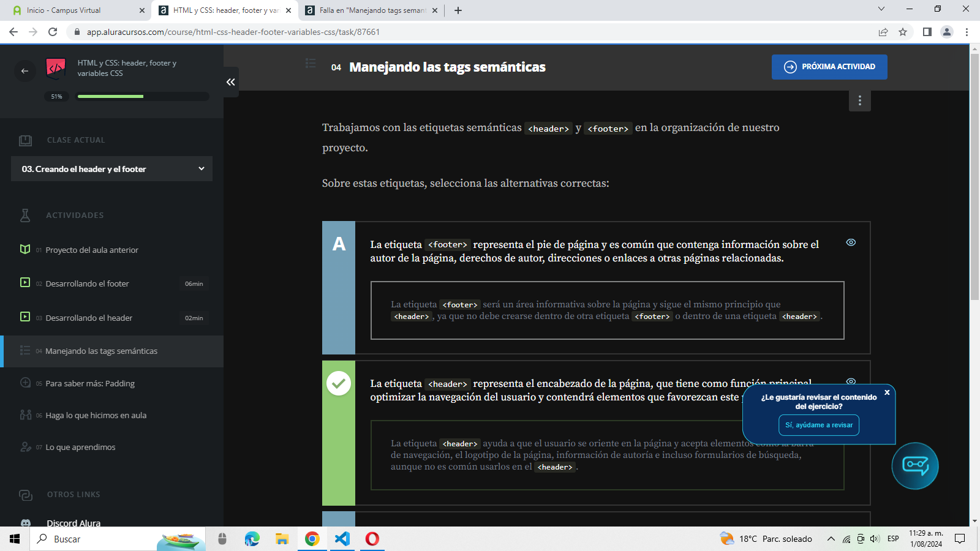Click the share page icon in address bar

(x=883, y=32)
